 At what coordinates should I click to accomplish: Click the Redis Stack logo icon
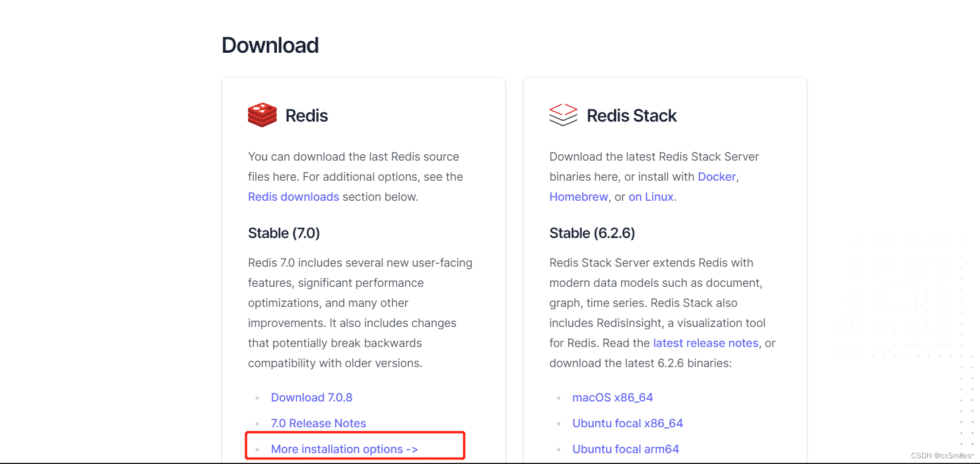click(x=563, y=115)
